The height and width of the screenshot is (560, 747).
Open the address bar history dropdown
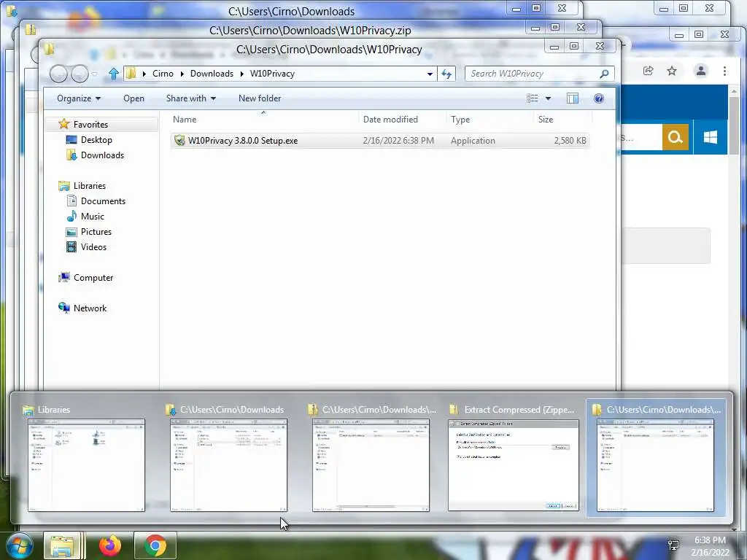point(430,74)
